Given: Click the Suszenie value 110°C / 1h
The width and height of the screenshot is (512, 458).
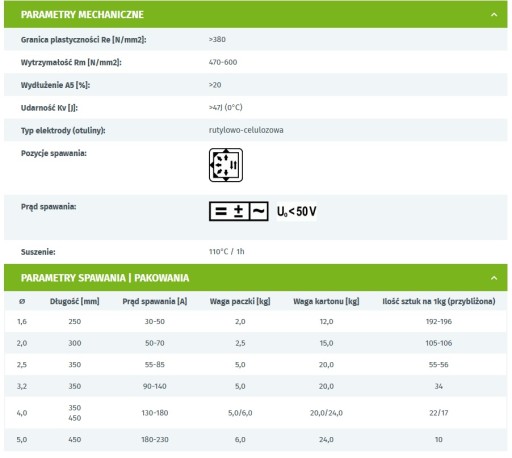Looking at the screenshot, I should [227, 252].
